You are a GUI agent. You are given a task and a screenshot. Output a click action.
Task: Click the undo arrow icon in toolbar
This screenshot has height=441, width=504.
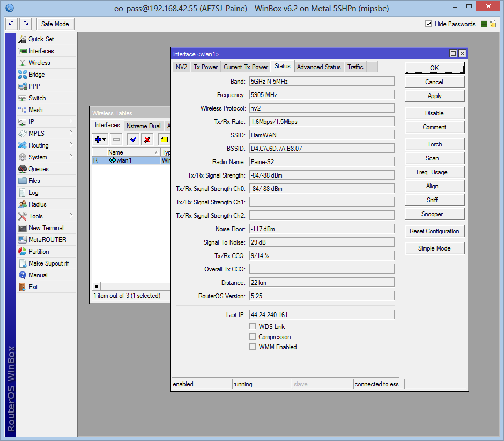(12, 24)
